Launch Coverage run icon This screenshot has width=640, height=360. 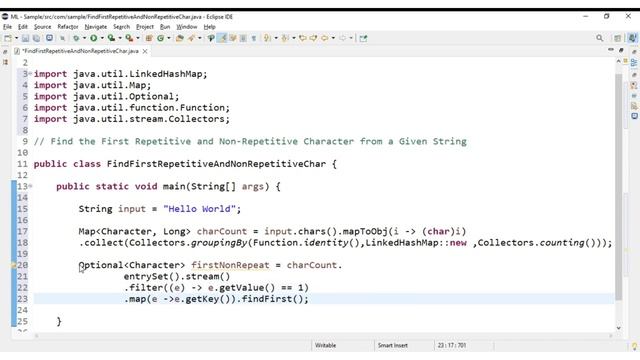pos(111,38)
